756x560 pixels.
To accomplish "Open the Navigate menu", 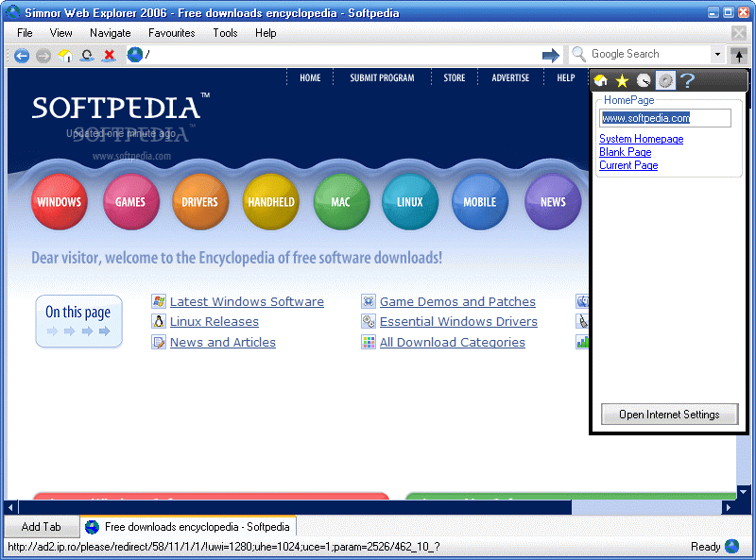I will pyautogui.click(x=110, y=33).
